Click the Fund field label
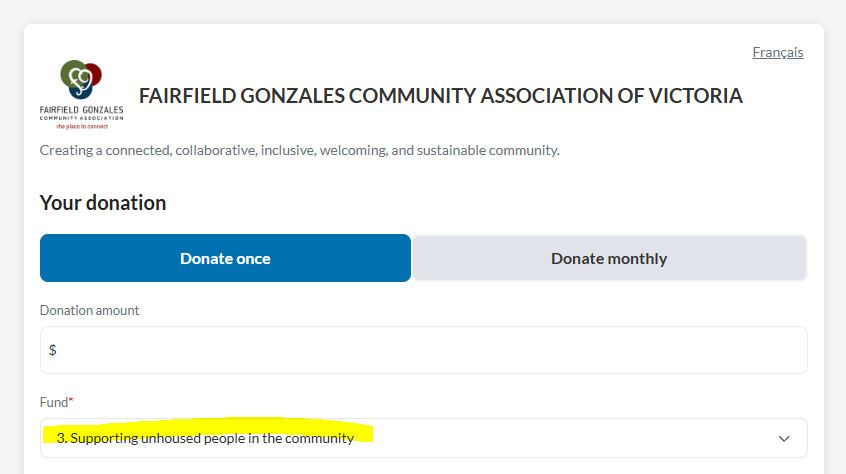Image resolution: width=846 pixels, height=474 pixels. point(53,402)
